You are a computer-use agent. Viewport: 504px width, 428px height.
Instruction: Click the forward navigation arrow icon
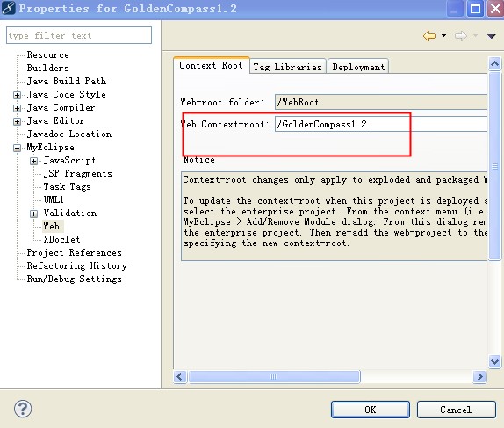coord(460,36)
